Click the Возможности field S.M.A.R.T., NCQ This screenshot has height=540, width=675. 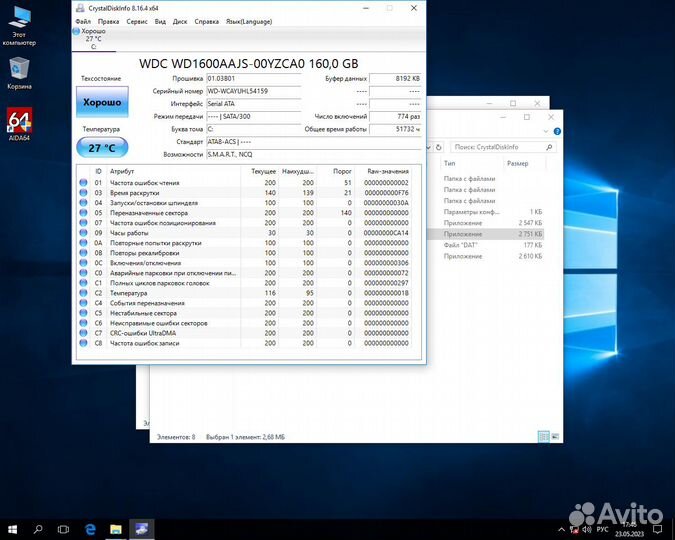[x=313, y=154]
